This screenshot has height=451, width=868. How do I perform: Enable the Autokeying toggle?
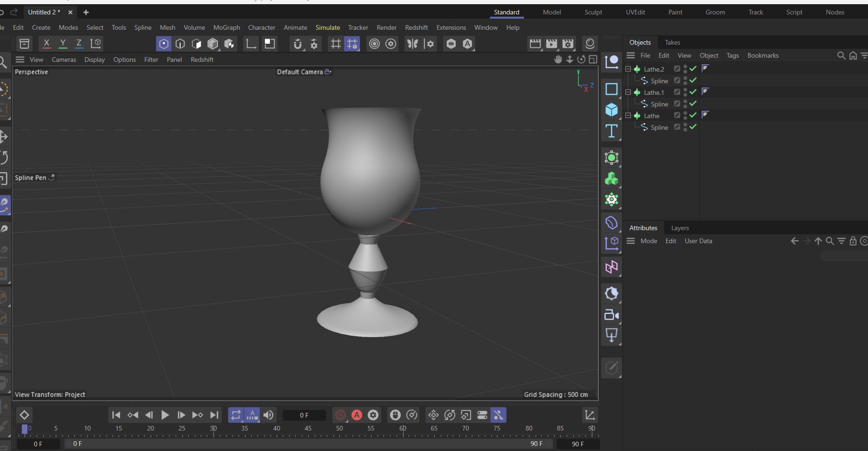click(x=357, y=415)
